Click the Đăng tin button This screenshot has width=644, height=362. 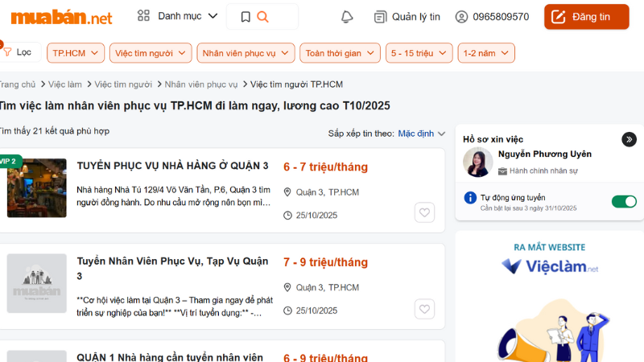[x=587, y=17]
